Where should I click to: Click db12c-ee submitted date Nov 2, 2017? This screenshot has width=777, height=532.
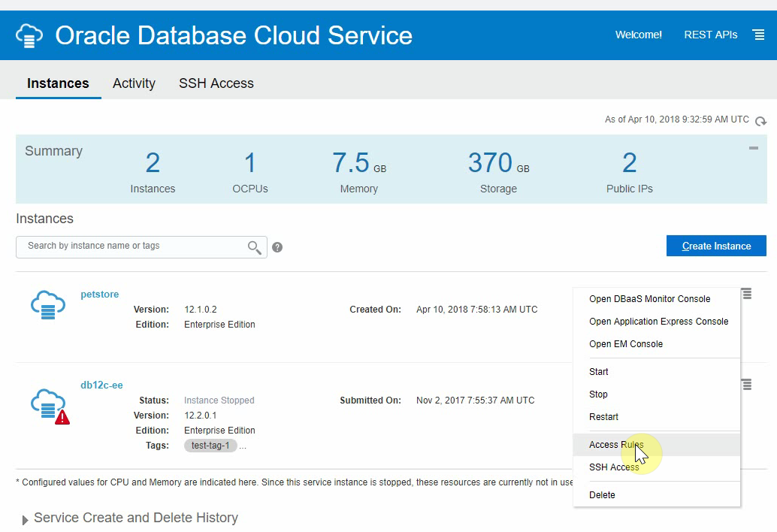tap(475, 401)
